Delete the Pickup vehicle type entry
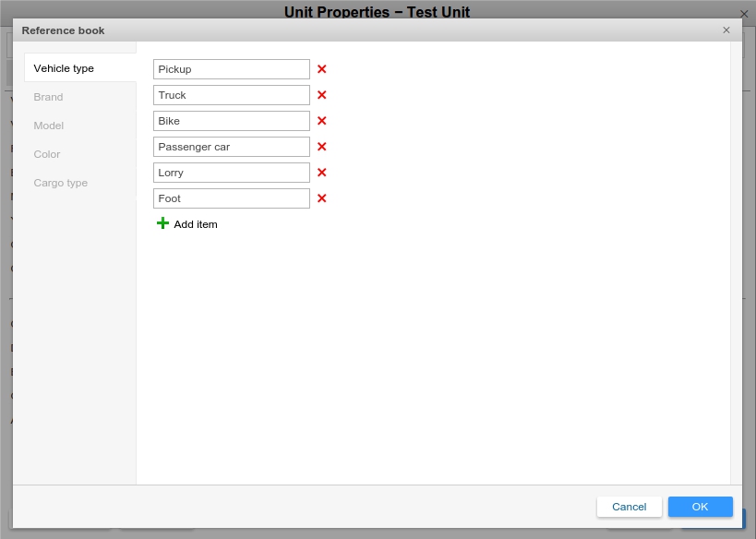The width and height of the screenshot is (756, 539). pos(322,69)
